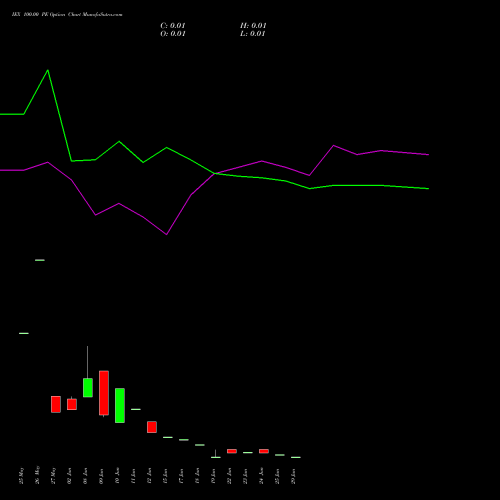Click the flat green dash above 26 May
The image size is (500, 500).
pos(40,260)
